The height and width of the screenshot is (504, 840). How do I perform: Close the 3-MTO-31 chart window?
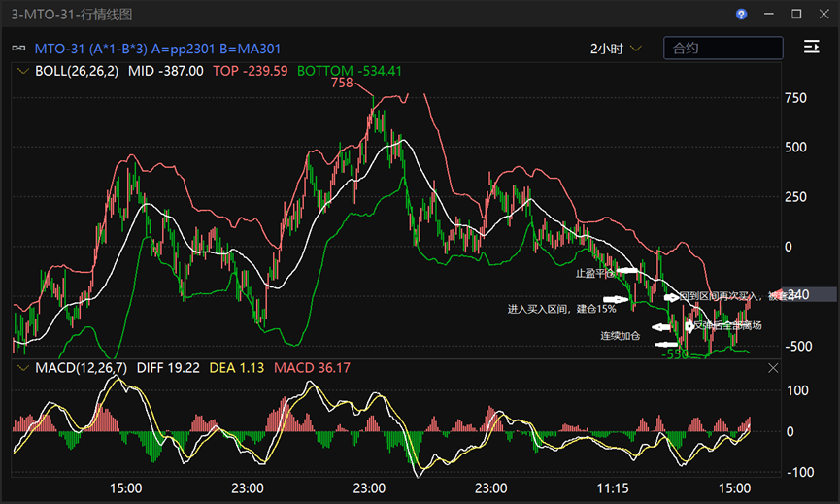pos(823,15)
